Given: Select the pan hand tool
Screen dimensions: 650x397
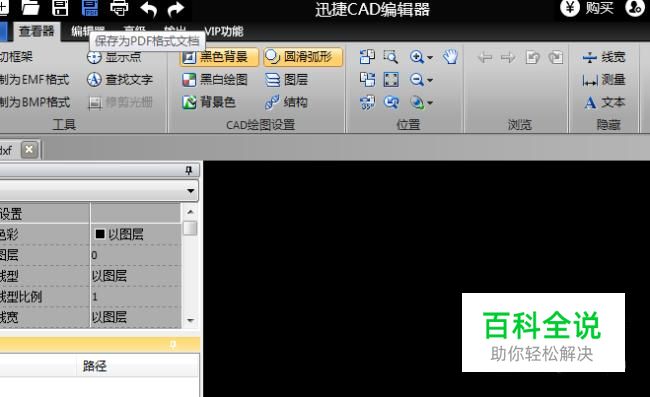Looking at the screenshot, I should pos(450,57).
